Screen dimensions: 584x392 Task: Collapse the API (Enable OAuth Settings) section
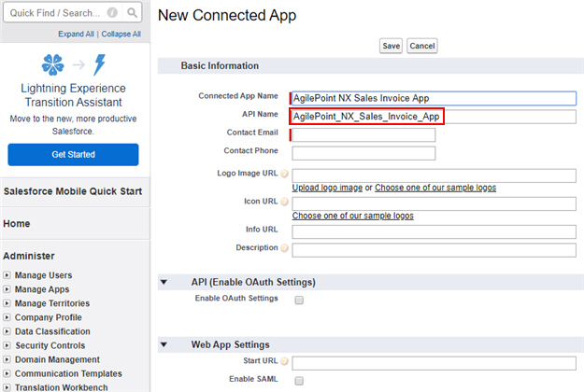pos(164,282)
